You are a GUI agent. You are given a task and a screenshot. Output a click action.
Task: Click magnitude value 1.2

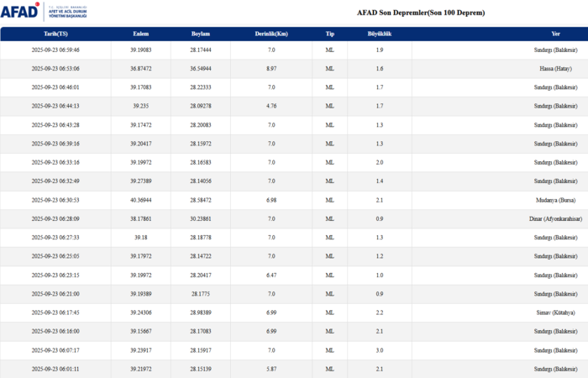click(380, 256)
